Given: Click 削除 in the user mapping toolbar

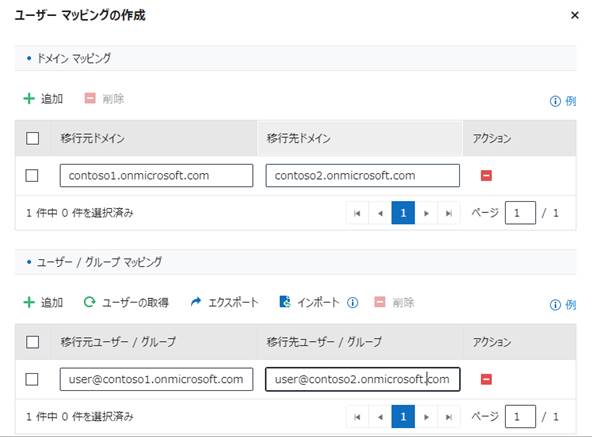Looking at the screenshot, I should coord(394,303).
